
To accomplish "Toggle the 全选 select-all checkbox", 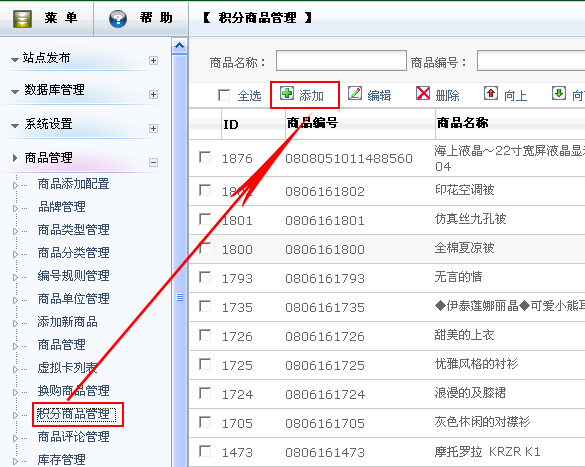I will pos(224,95).
